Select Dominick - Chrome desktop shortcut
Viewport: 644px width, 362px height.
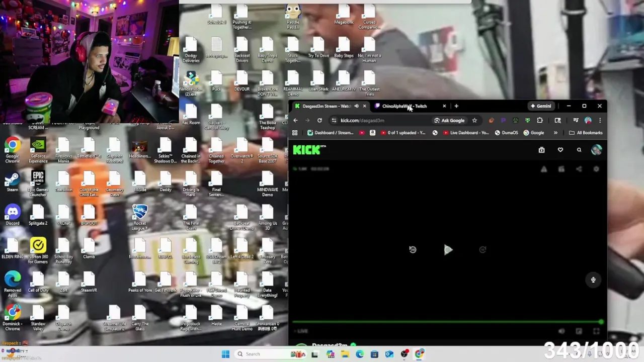click(x=13, y=318)
